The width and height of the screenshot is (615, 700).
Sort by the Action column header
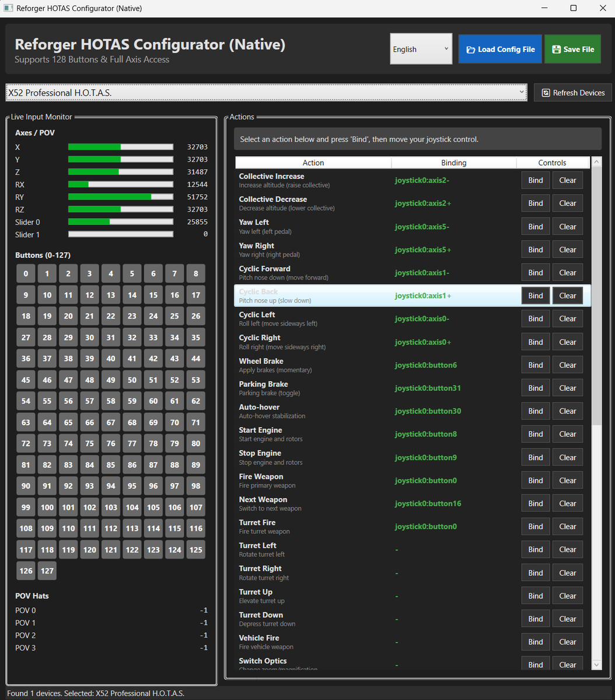point(313,163)
